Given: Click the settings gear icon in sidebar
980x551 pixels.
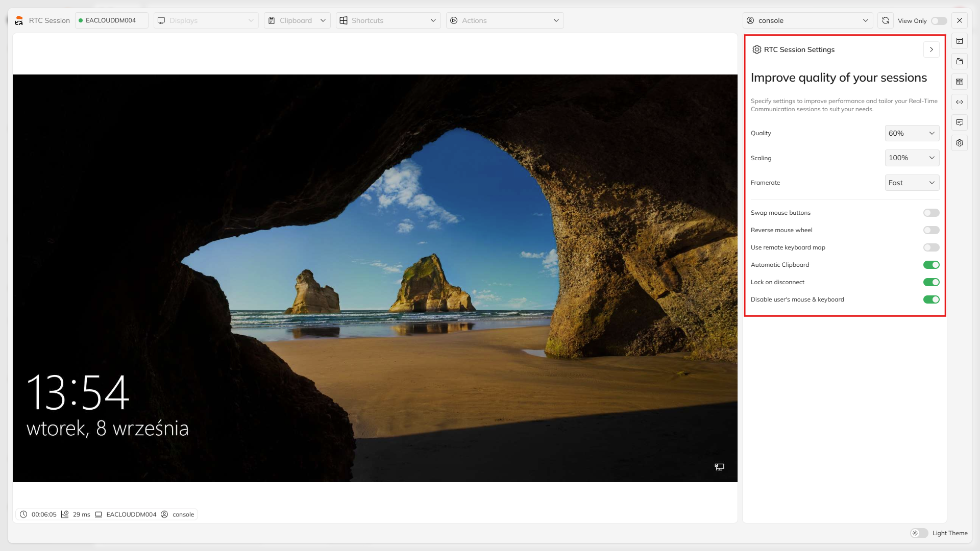Looking at the screenshot, I should tap(960, 143).
